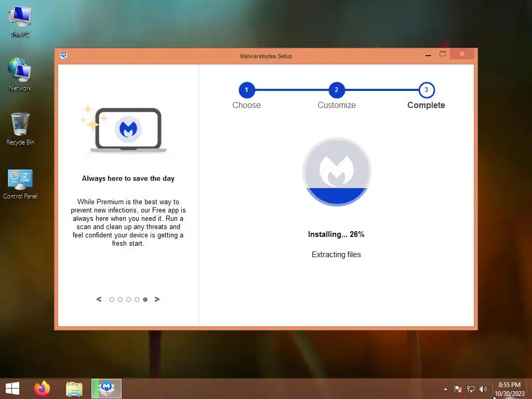Open the Control Panel desktop icon
The image size is (532, 399).
click(x=20, y=184)
